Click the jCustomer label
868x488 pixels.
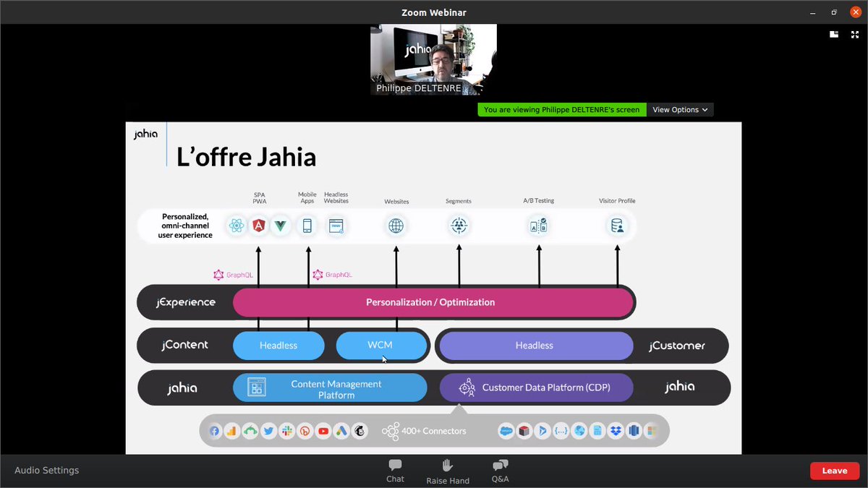coord(677,346)
